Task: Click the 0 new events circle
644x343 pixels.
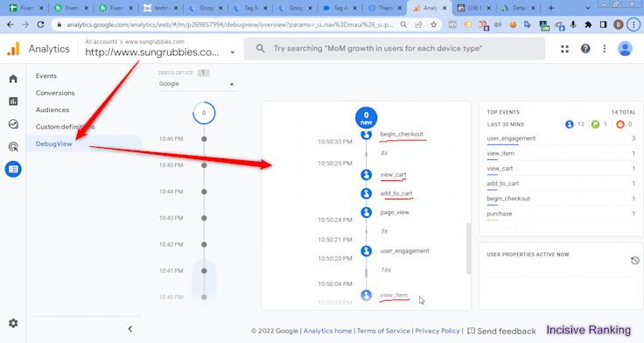Action: pos(367,118)
